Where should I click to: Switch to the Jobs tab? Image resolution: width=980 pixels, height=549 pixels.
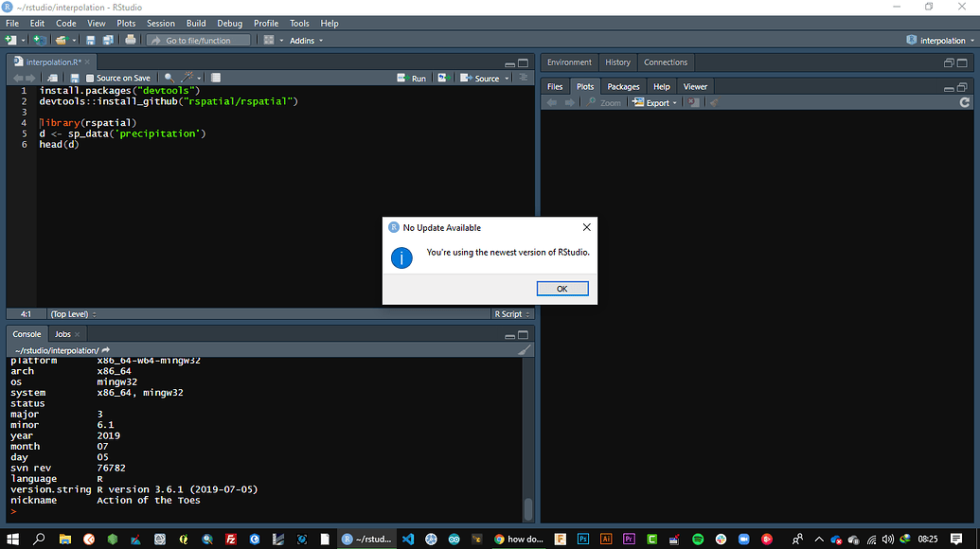pyautogui.click(x=62, y=334)
